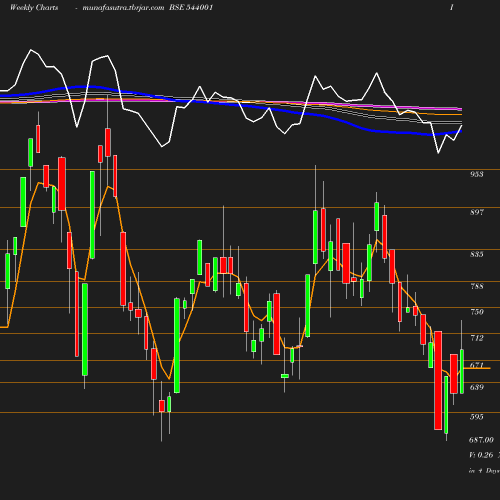This screenshot has height=500, width=500.
Task: Click the 'Weekly Charts' title text
Action: point(34,8)
